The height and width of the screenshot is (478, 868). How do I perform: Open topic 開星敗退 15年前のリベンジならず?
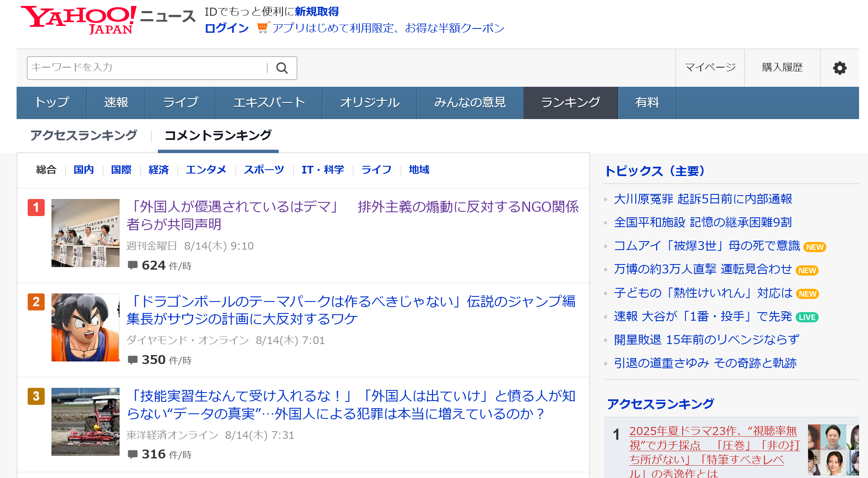point(707,340)
